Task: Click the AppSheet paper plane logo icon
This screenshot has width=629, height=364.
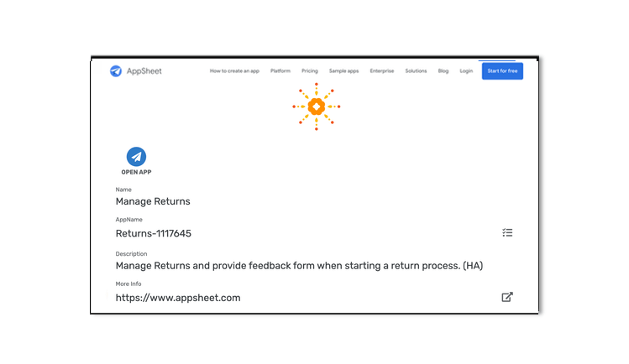Action: (116, 71)
